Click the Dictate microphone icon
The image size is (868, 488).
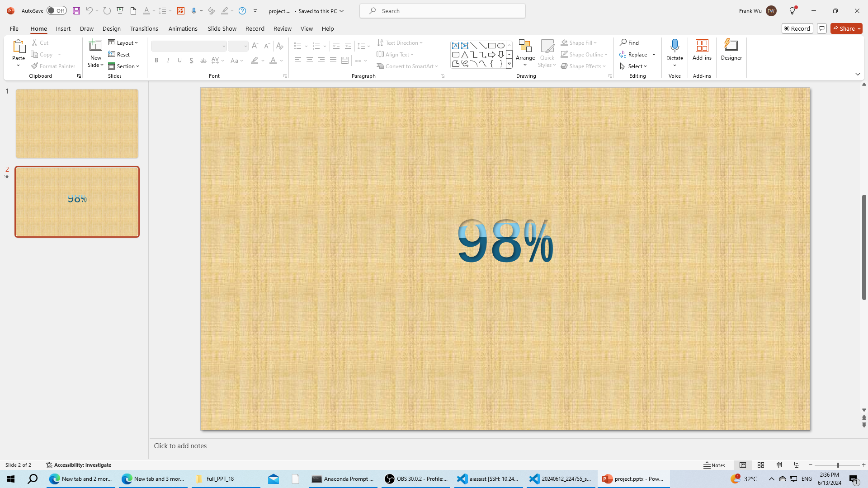click(x=675, y=46)
